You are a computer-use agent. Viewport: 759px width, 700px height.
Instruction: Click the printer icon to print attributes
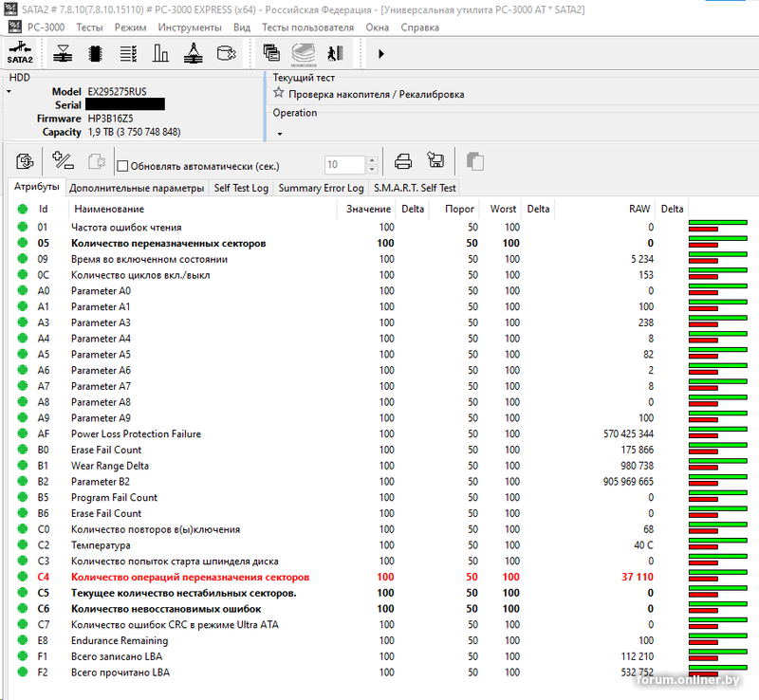403,161
